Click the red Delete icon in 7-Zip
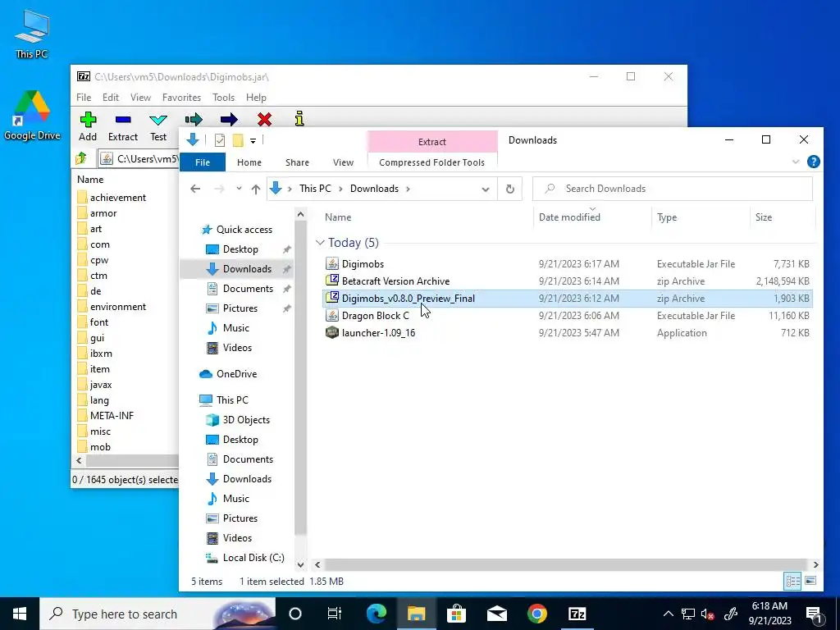 click(x=264, y=119)
